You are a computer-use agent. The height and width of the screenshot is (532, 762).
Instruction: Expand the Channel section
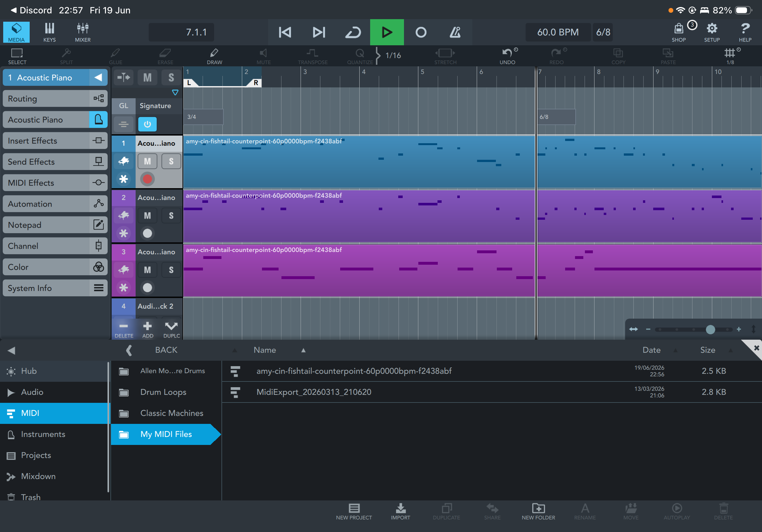click(x=55, y=246)
